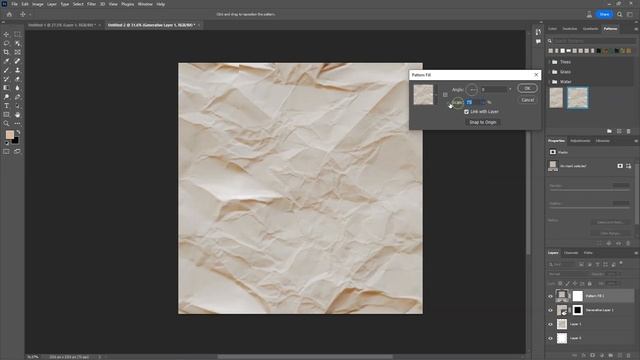
Task: Select the Eyedropper tool
Action: (x=6, y=61)
